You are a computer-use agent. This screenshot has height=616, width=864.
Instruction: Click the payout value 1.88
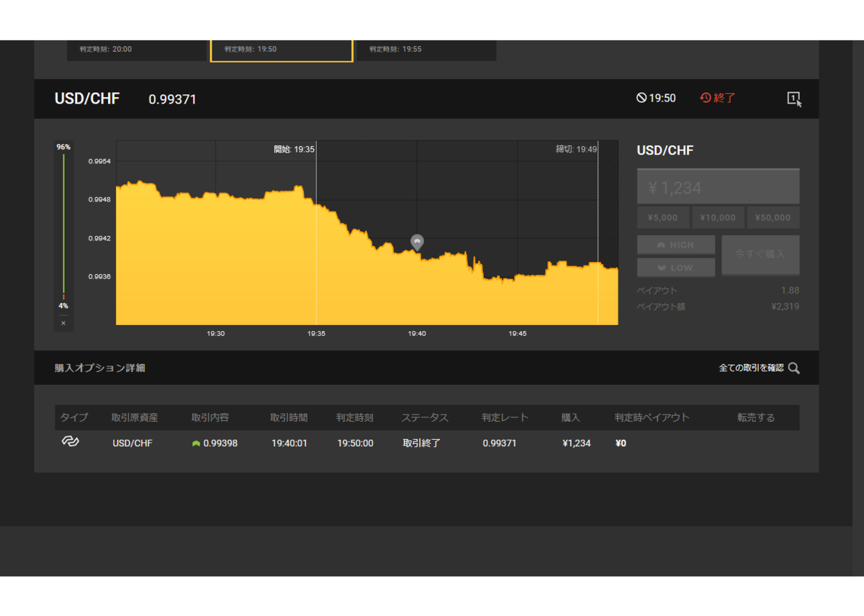click(x=790, y=291)
